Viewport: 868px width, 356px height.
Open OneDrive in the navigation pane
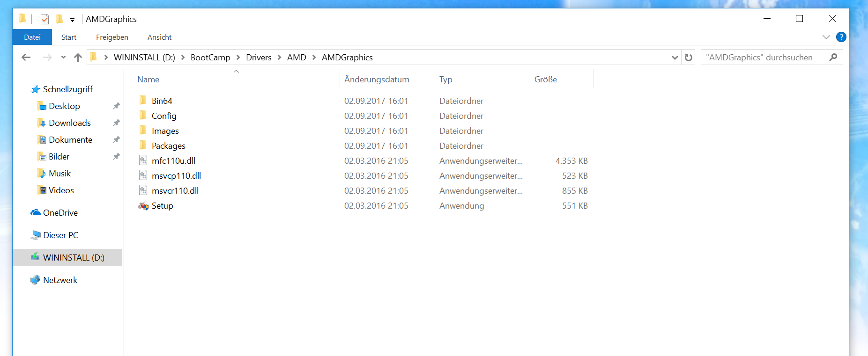pos(60,212)
